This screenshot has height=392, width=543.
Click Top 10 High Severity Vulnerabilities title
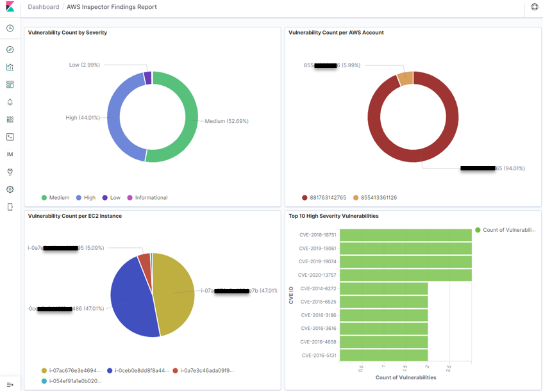(333, 216)
